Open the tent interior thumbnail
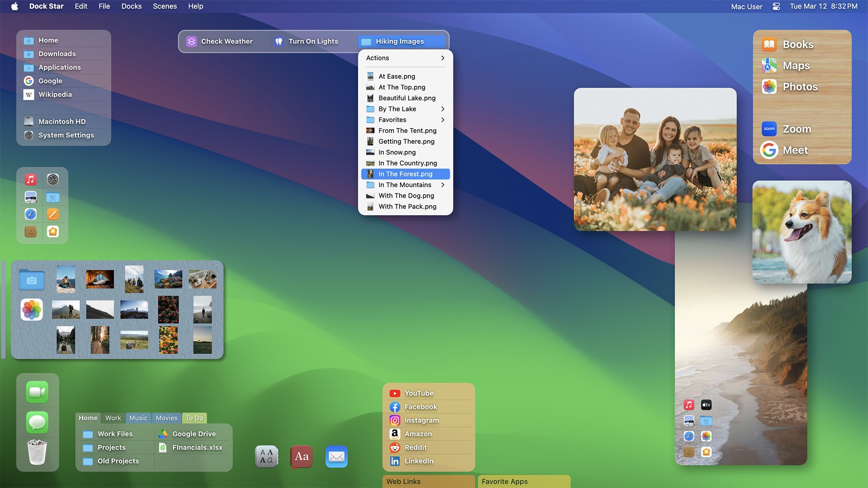The image size is (868, 488). tap(100, 279)
